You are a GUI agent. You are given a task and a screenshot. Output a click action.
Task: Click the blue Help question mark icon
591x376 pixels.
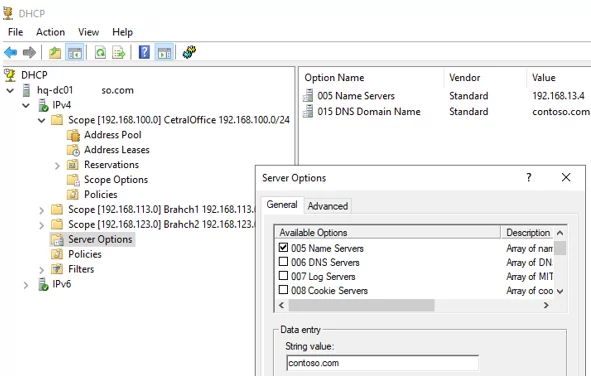coord(144,52)
